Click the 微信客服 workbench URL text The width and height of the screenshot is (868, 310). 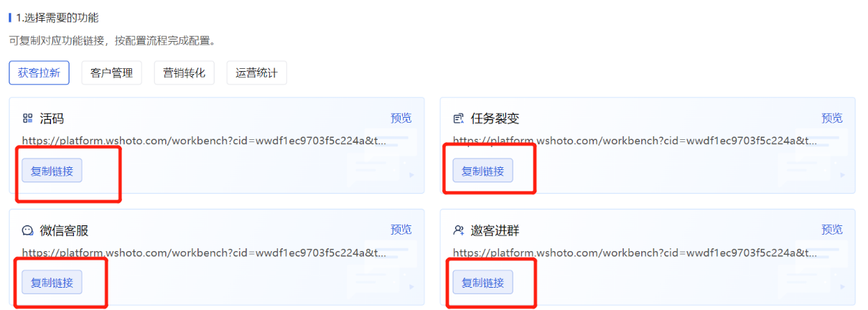[x=204, y=253]
